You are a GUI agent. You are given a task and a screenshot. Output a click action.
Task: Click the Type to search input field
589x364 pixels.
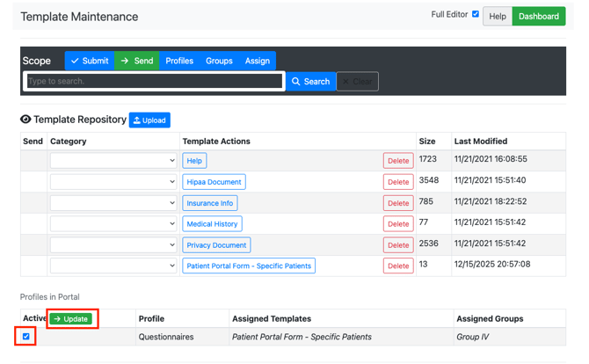pyautogui.click(x=155, y=81)
